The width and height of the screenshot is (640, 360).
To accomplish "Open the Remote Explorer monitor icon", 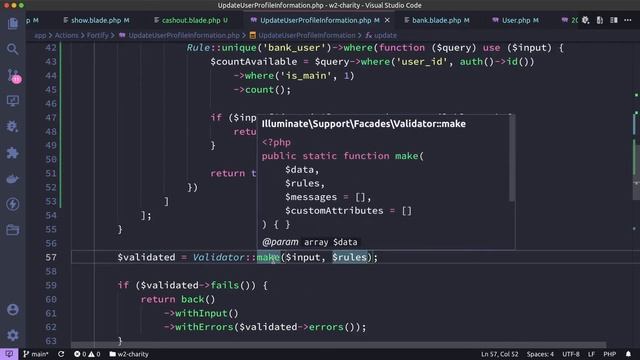I will (13, 101).
